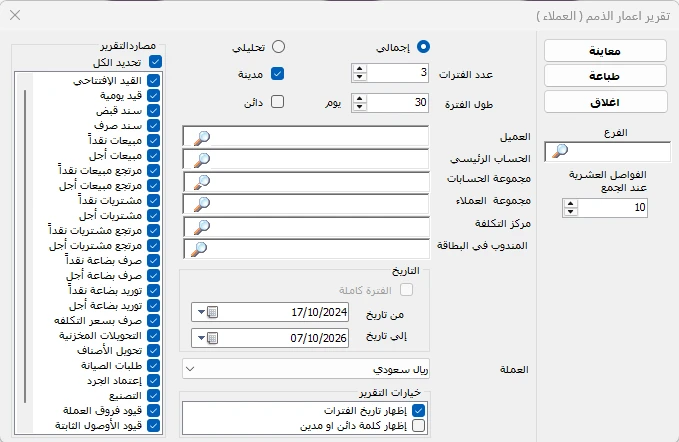Toggle توريد بضاعة أجل checkbox

(x=153, y=305)
